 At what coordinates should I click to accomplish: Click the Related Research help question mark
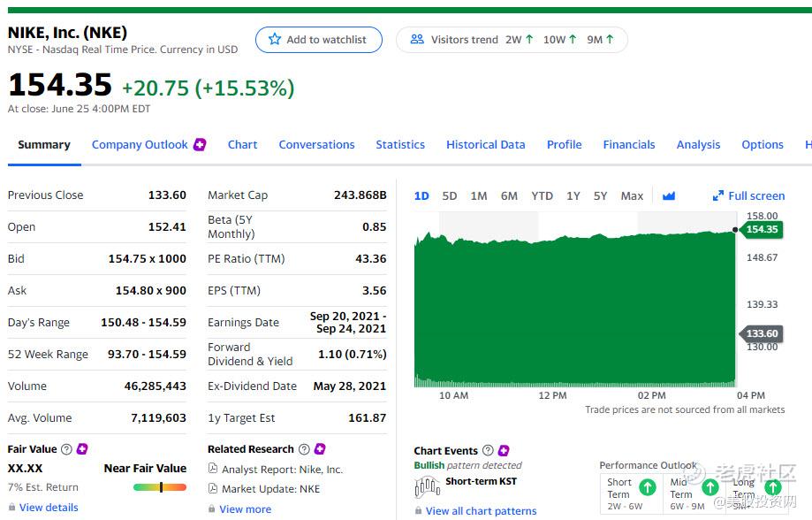pyautogui.click(x=304, y=449)
